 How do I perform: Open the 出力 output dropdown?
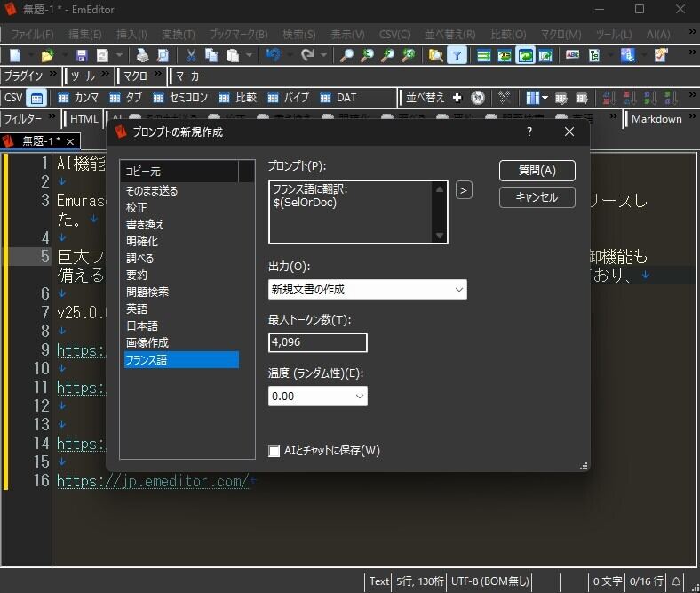tap(368, 290)
